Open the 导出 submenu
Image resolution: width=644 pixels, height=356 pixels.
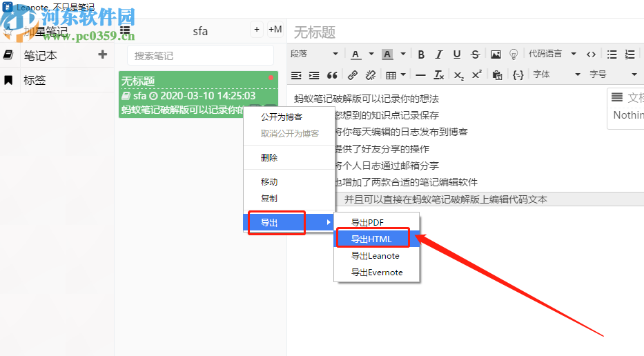point(289,223)
